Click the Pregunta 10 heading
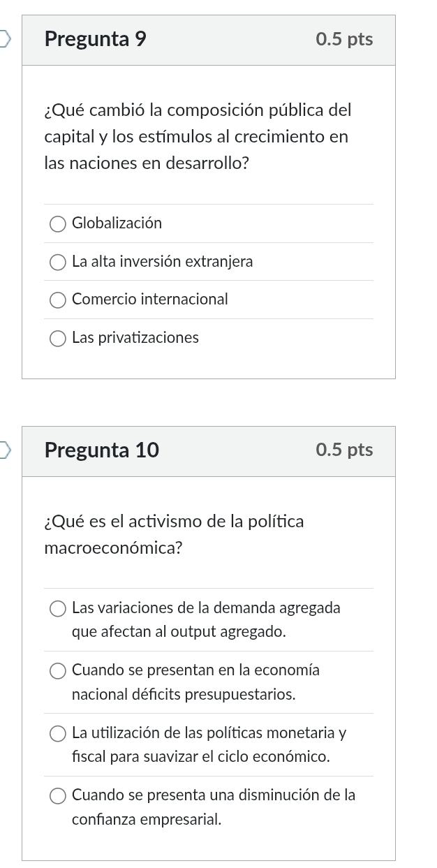This screenshot has width=437, height=868. click(x=102, y=450)
